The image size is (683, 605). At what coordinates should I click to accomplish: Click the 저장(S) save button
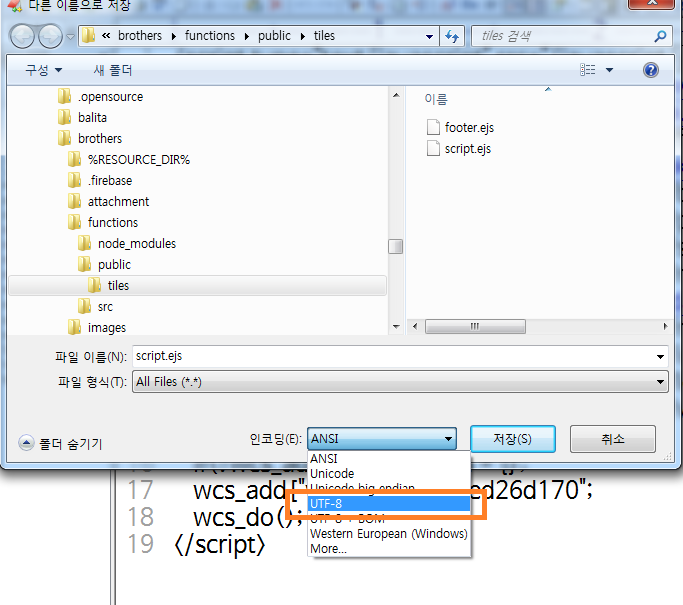click(x=513, y=439)
